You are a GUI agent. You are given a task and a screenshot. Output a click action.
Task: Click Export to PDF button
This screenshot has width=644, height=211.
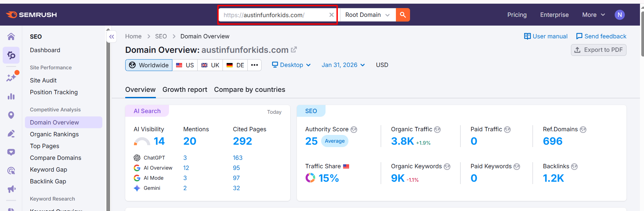(599, 50)
